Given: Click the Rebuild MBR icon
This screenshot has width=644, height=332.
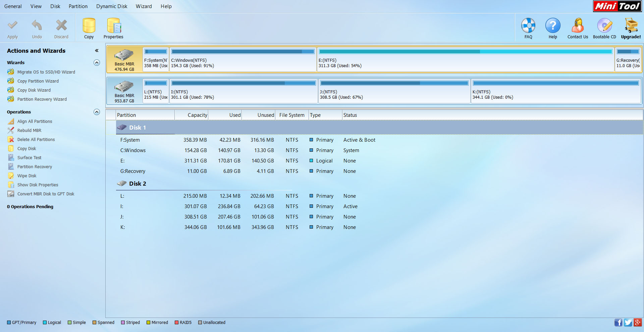Looking at the screenshot, I should click(x=11, y=130).
